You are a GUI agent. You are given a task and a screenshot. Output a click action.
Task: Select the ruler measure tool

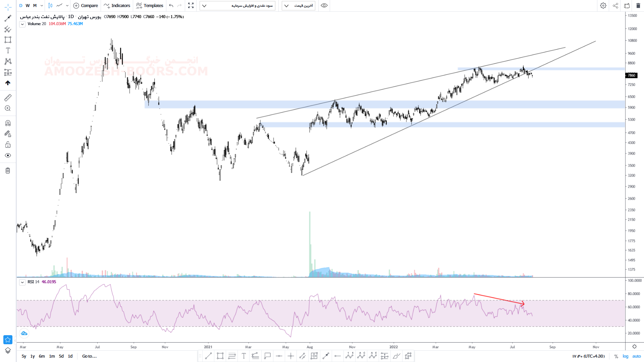(x=8, y=98)
